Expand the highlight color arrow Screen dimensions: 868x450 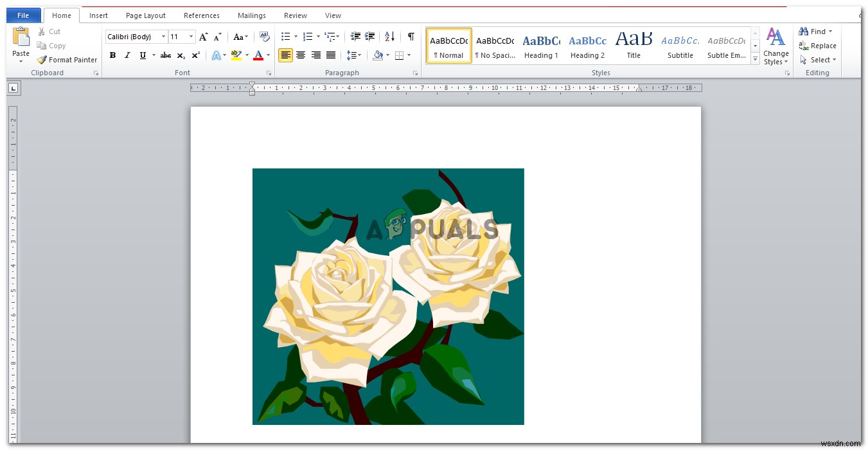point(247,55)
